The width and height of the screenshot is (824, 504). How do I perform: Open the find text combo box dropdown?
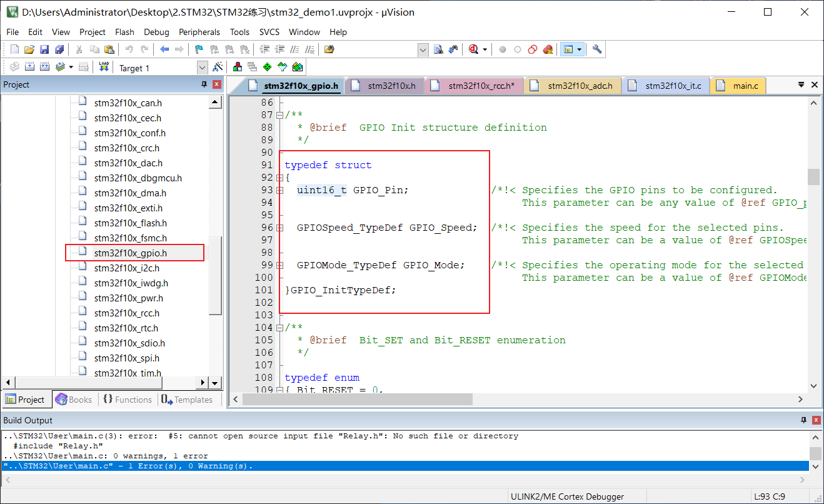pos(423,49)
